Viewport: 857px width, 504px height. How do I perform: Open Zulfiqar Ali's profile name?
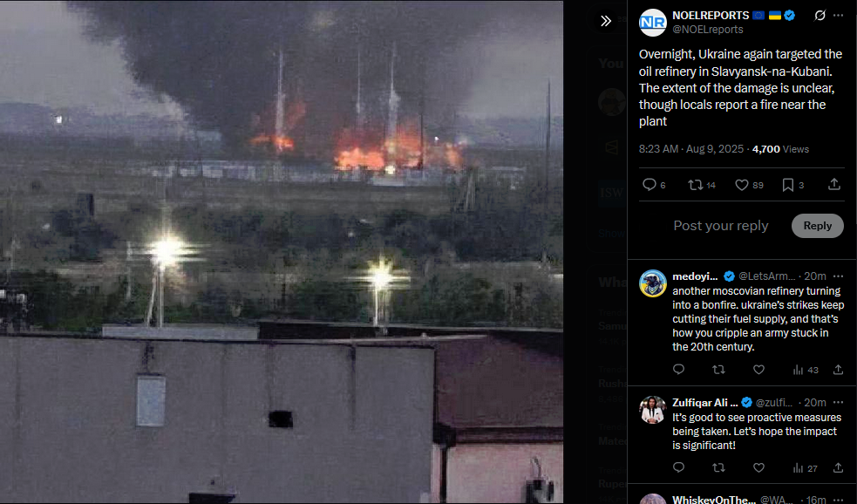[x=704, y=402]
